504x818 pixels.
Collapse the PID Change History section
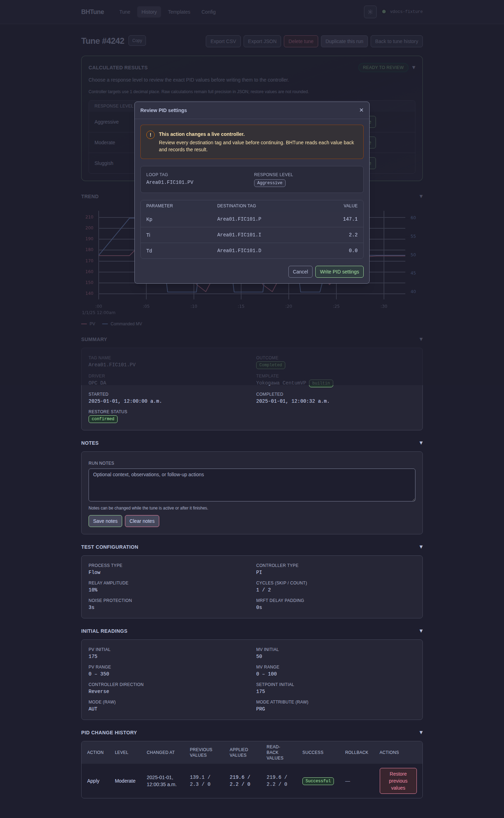point(421,733)
